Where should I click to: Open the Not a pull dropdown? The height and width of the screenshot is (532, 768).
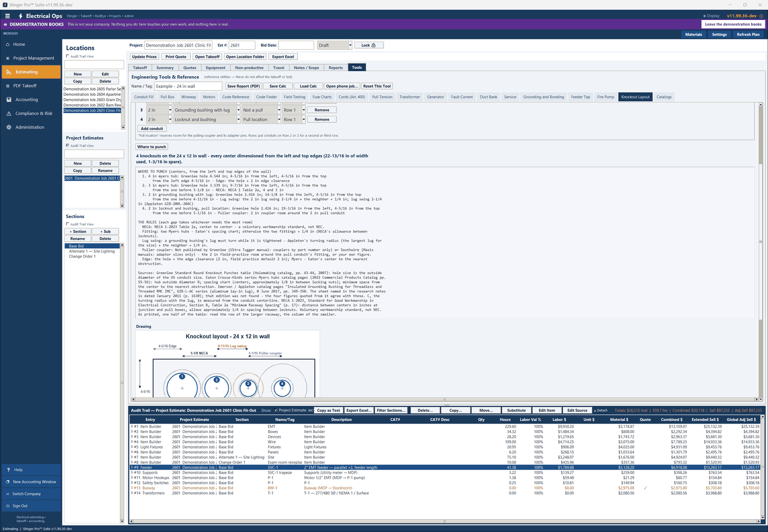point(279,110)
